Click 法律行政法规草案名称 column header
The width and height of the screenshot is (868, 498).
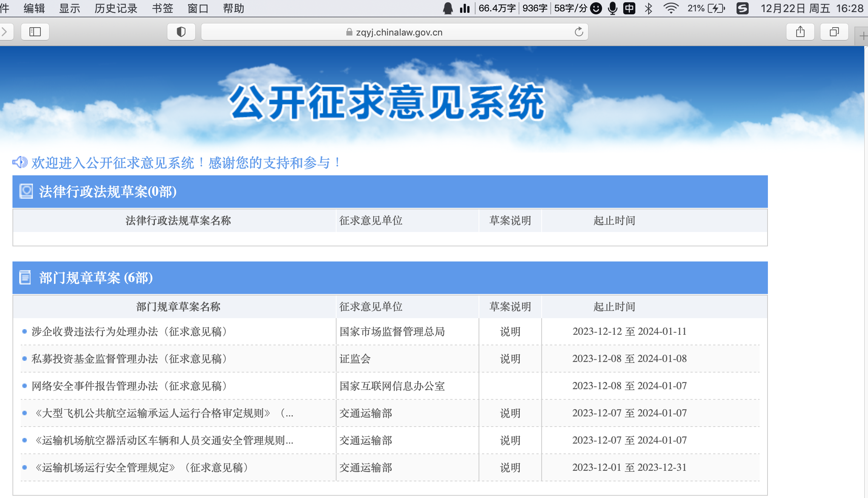point(178,220)
